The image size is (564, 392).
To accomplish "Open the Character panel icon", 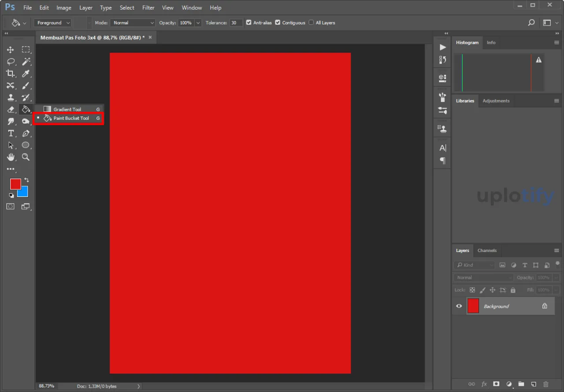I will click(x=442, y=148).
